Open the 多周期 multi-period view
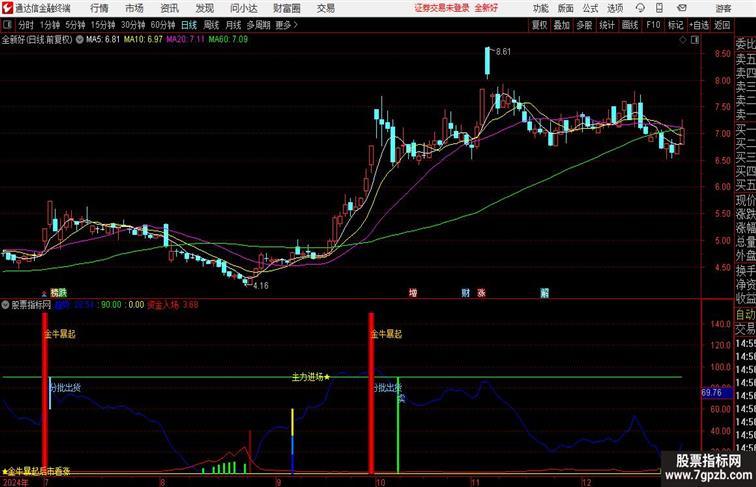This screenshot has width=756, height=487. 258,25
